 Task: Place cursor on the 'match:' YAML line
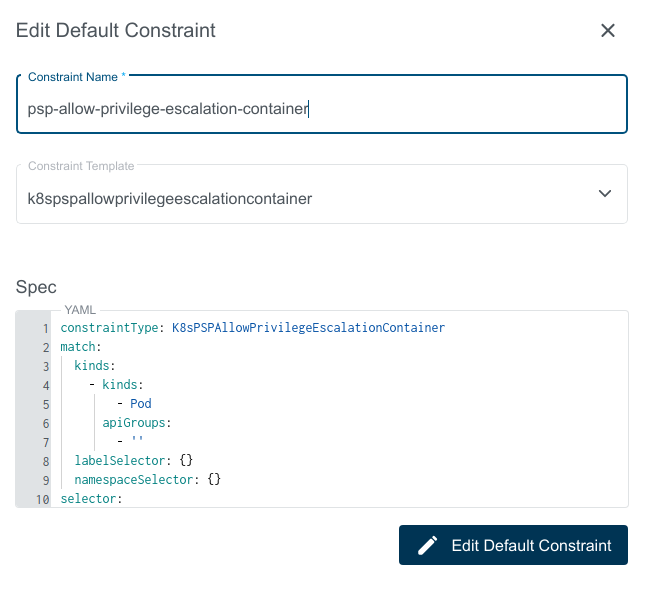click(x=81, y=346)
